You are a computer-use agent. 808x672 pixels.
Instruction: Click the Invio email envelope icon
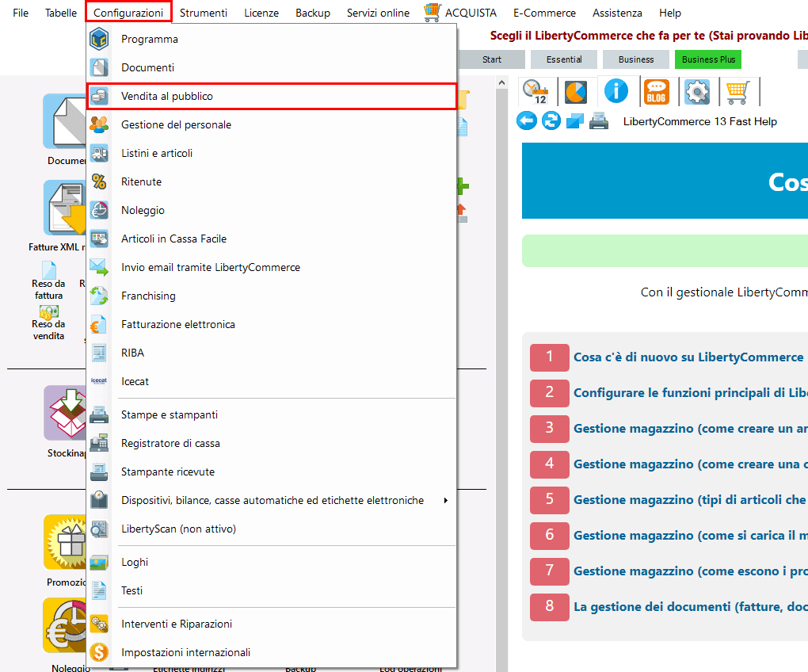(99, 267)
